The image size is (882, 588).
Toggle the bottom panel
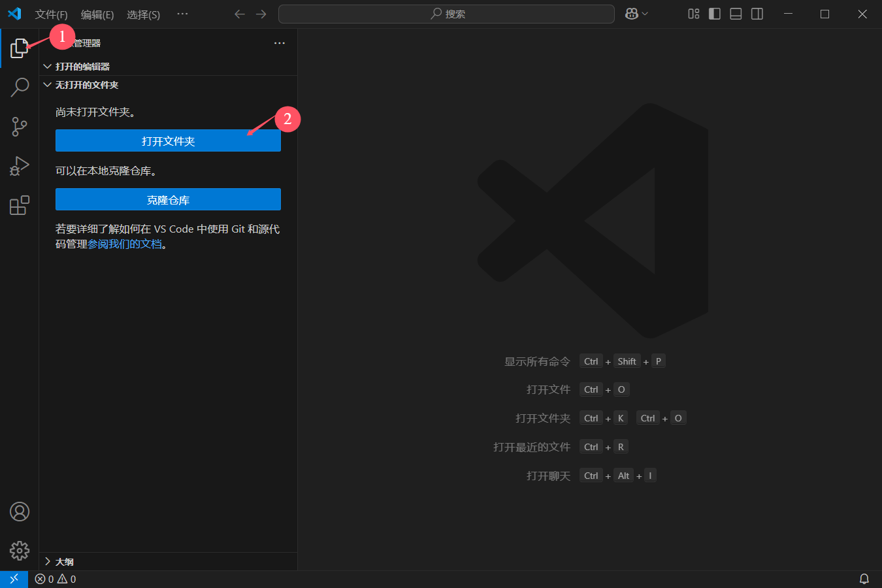736,14
